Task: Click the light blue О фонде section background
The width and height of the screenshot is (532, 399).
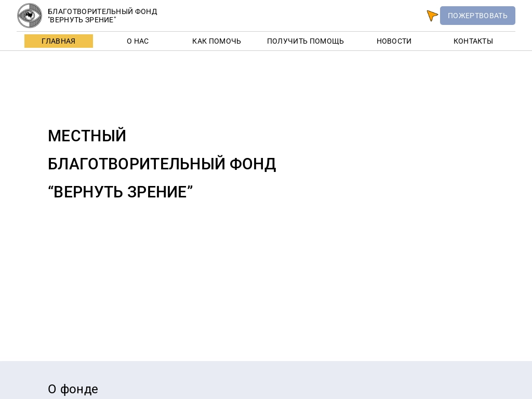Action: point(312,382)
